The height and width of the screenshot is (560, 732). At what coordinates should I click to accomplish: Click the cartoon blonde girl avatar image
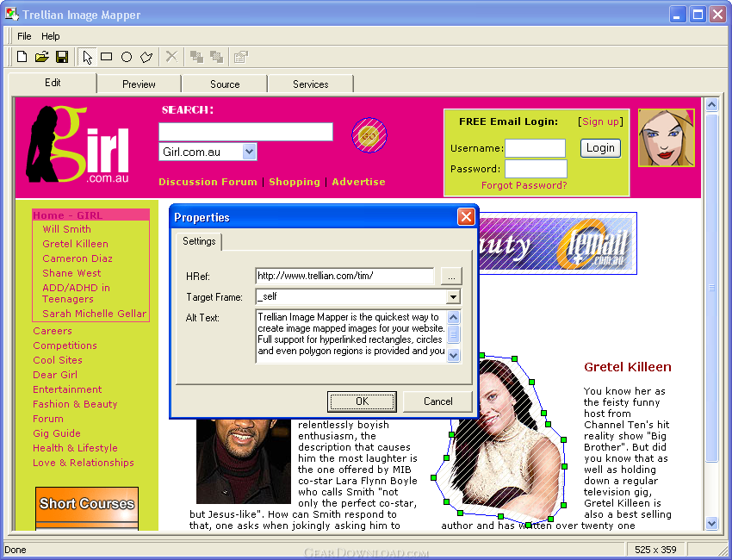667,138
